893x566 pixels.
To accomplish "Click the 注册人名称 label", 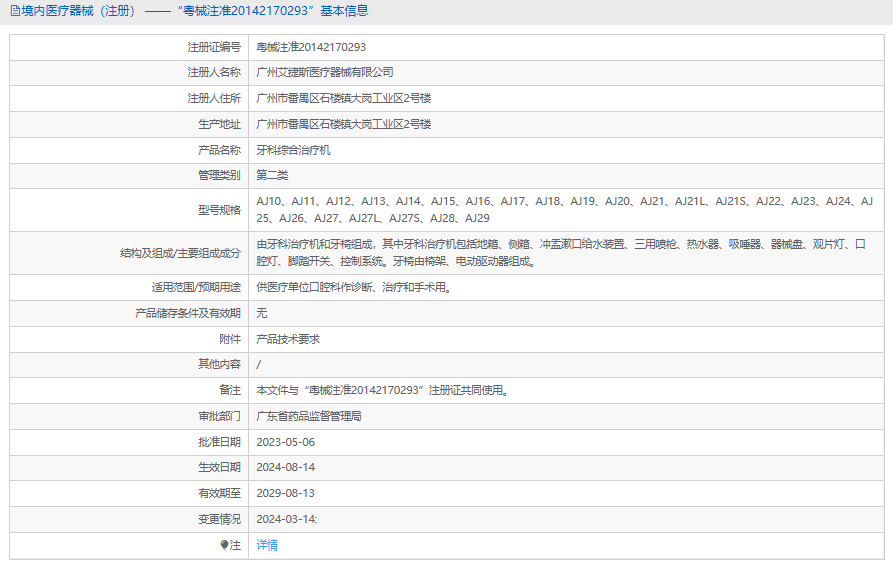I will pyautogui.click(x=214, y=72).
